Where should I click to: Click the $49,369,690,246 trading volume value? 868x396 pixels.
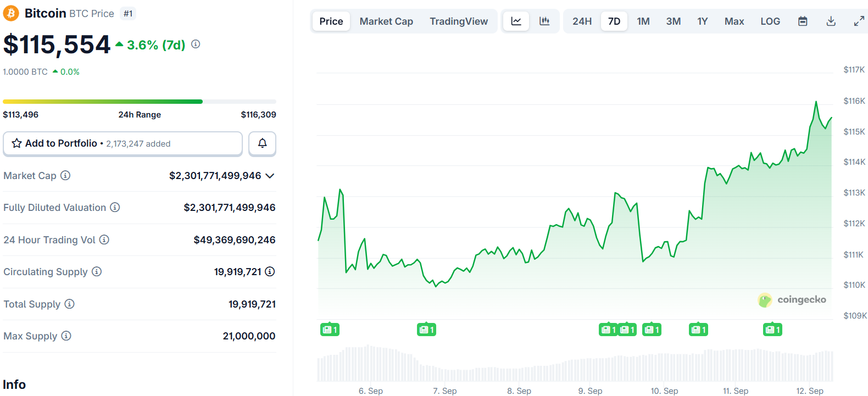click(x=235, y=240)
